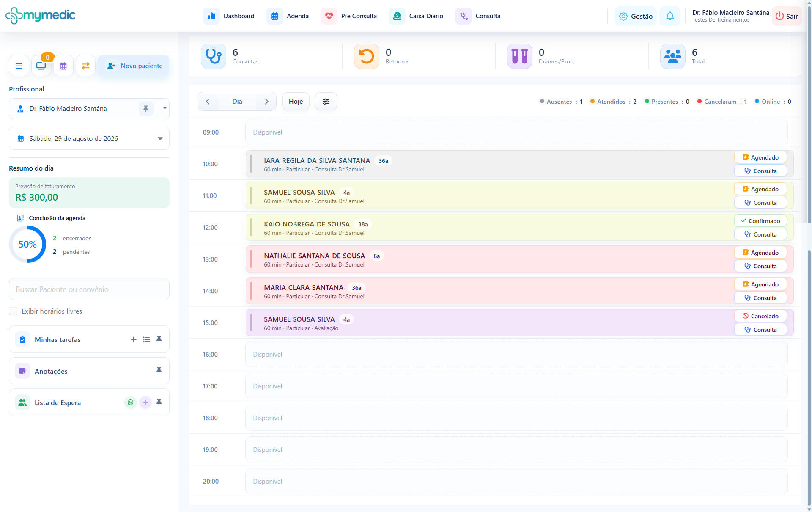Image resolution: width=812 pixels, height=512 pixels.
Task: Open the Agenda menu
Action: coord(288,16)
